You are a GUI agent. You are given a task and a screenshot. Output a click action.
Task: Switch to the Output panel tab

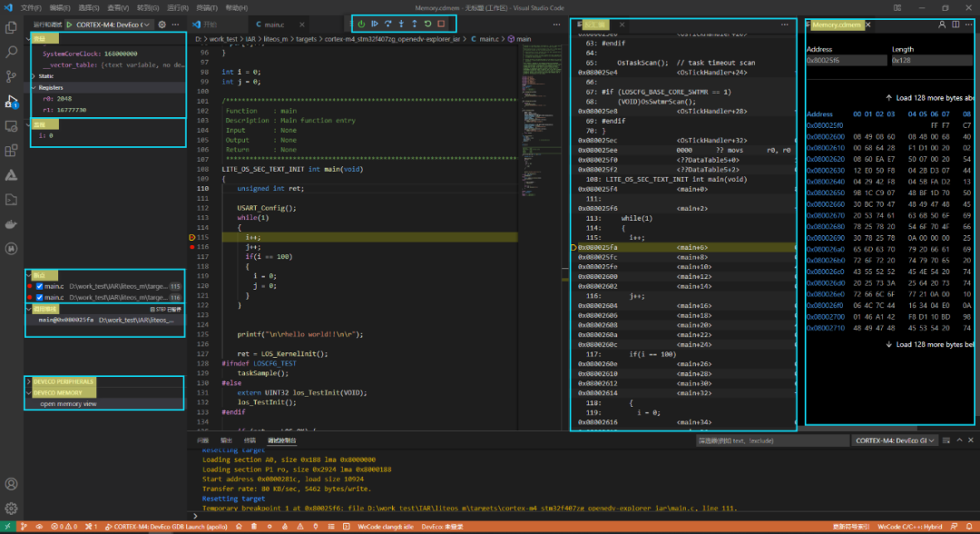226,440
